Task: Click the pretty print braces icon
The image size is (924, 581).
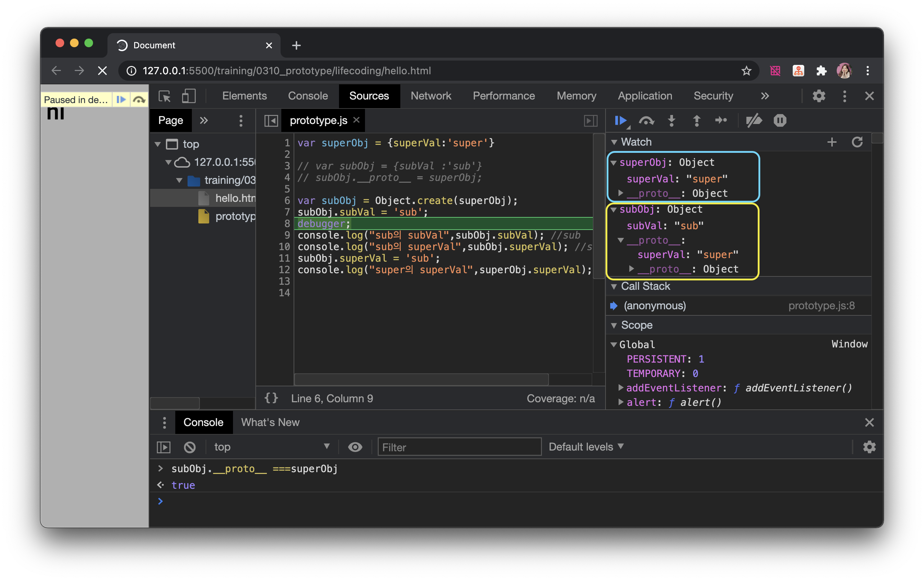Action: (271, 398)
